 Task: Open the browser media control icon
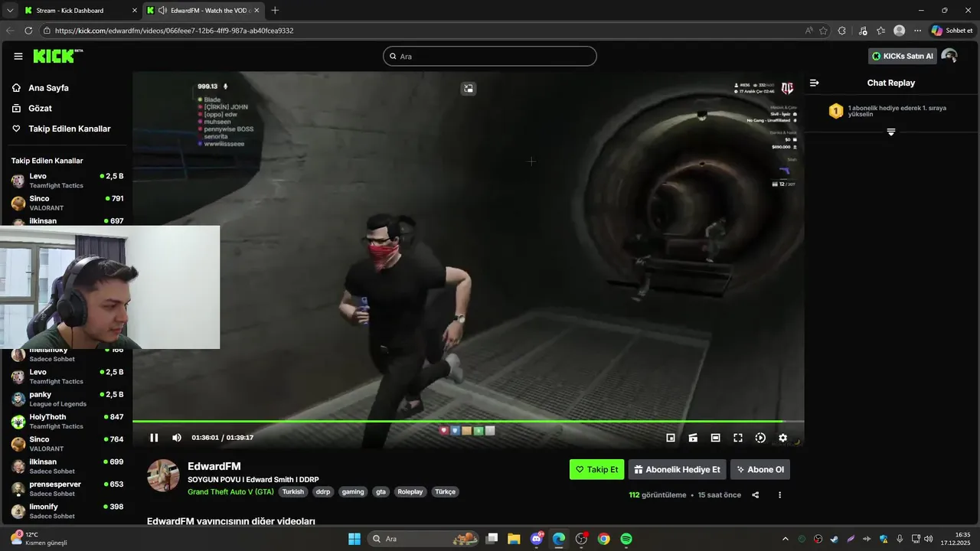pyautogui.click(x=863, y=31)
